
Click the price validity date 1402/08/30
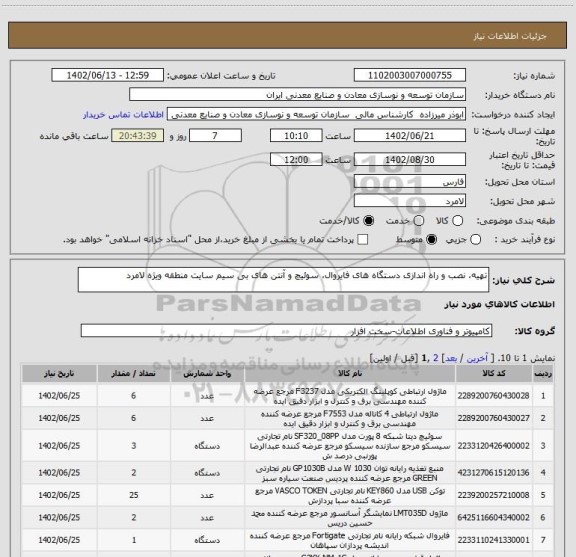[x=410, y=159]
